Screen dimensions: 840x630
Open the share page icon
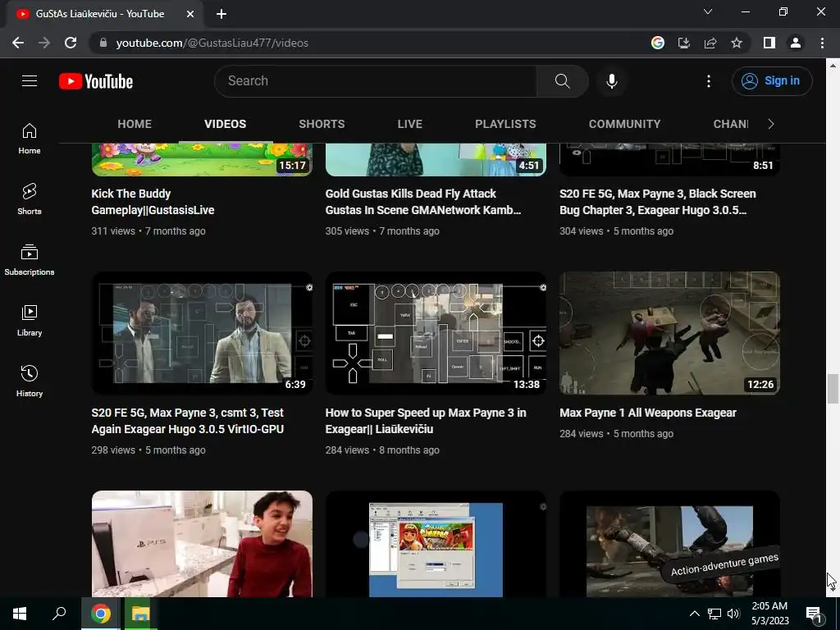tap(710, 43)
